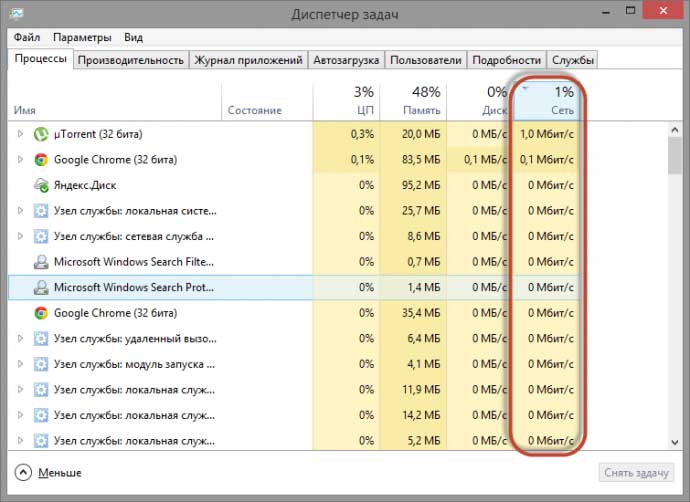Sort by the Память column header

(x=413, y=101)
